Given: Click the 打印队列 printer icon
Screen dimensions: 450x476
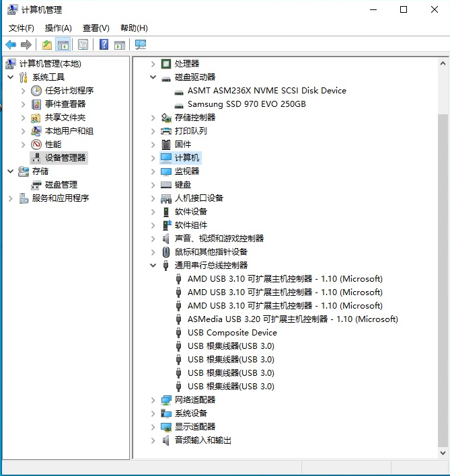Looking at the screenshot, I should pos(165,131).
